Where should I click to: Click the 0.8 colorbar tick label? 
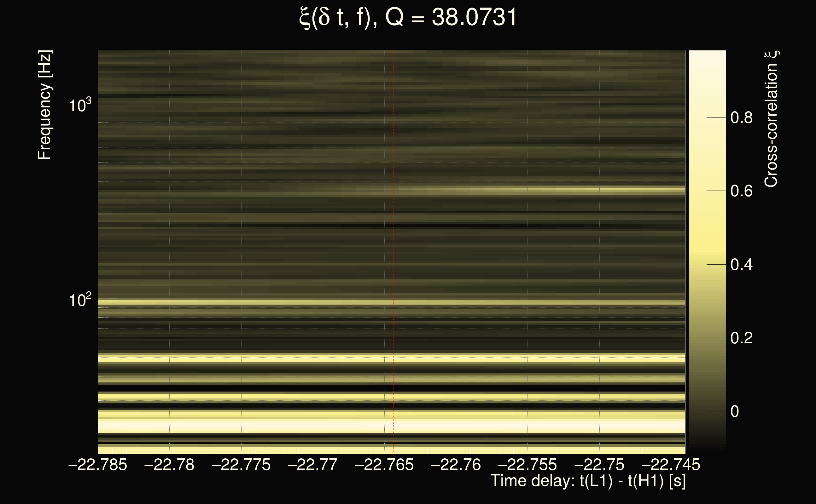tap(741, 118)
